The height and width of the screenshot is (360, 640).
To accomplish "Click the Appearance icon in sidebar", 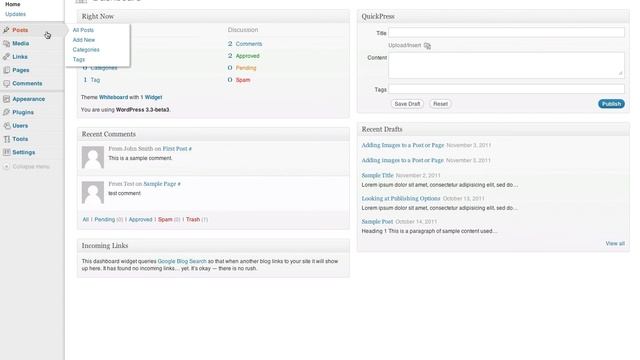I will [6, 99].
